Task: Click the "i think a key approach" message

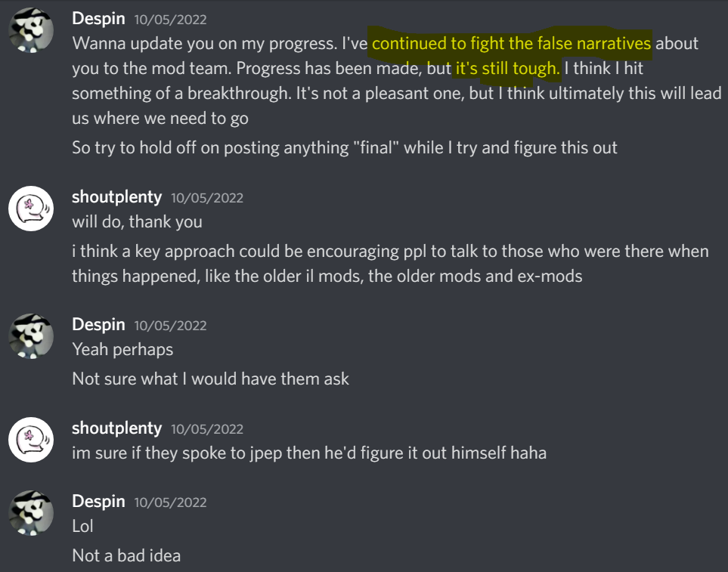Action: tap(389, 262)
